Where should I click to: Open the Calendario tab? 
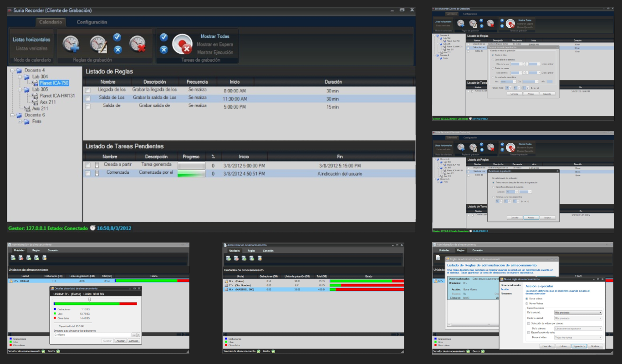[51, 22]
